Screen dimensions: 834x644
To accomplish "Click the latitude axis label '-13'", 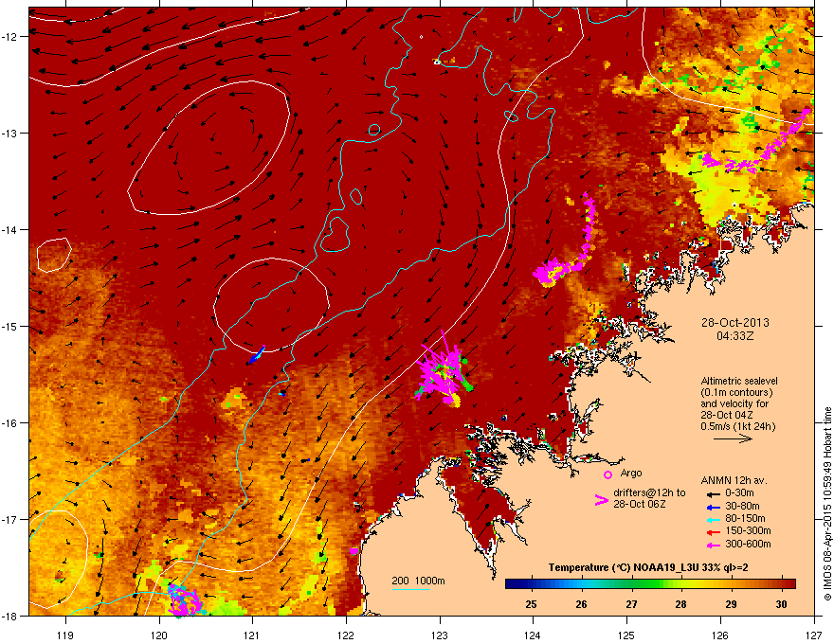I will click(x=11, y=133).
